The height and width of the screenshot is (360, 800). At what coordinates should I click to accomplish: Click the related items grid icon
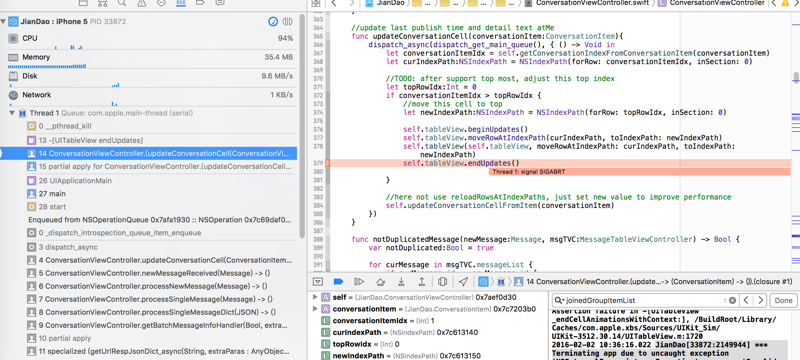315,3
